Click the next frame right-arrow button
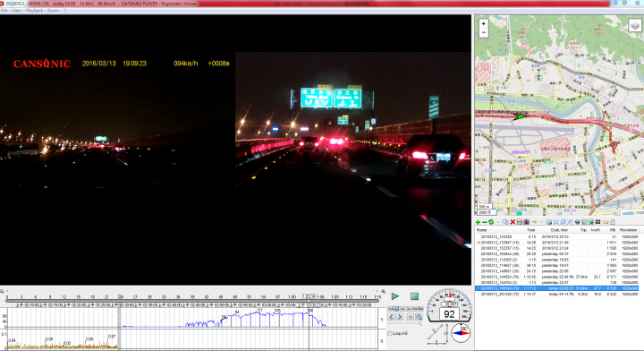Image resolution: width=644 pixels, height=351 pixels. (400, 317)
